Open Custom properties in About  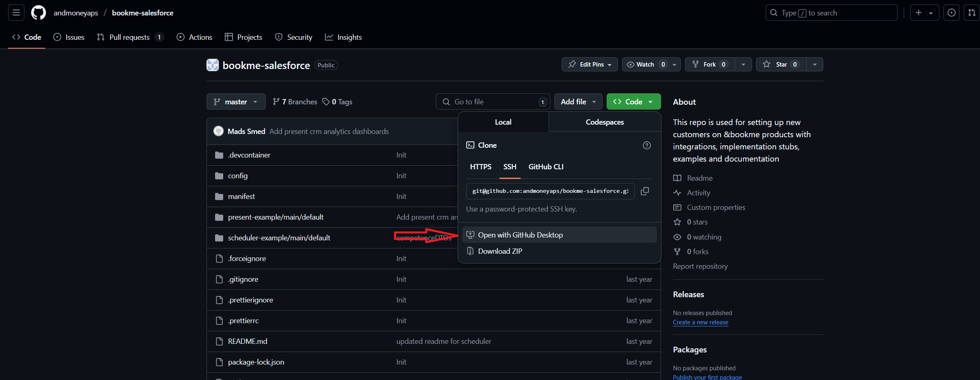pos(709,207)
